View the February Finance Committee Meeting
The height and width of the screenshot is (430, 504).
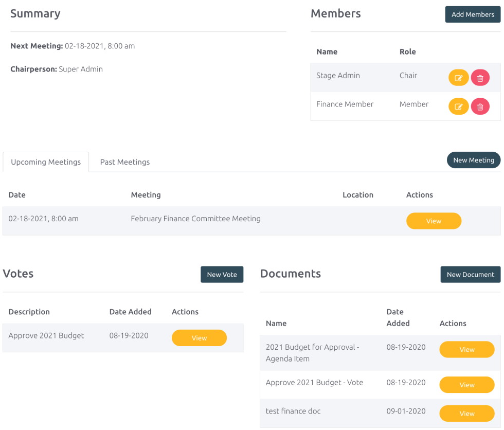pos(434,221)
